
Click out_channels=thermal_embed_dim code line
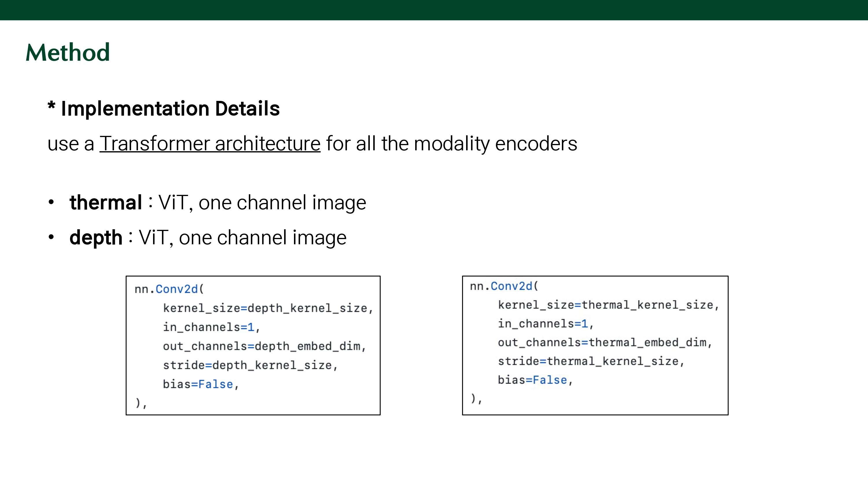[604, 343]
